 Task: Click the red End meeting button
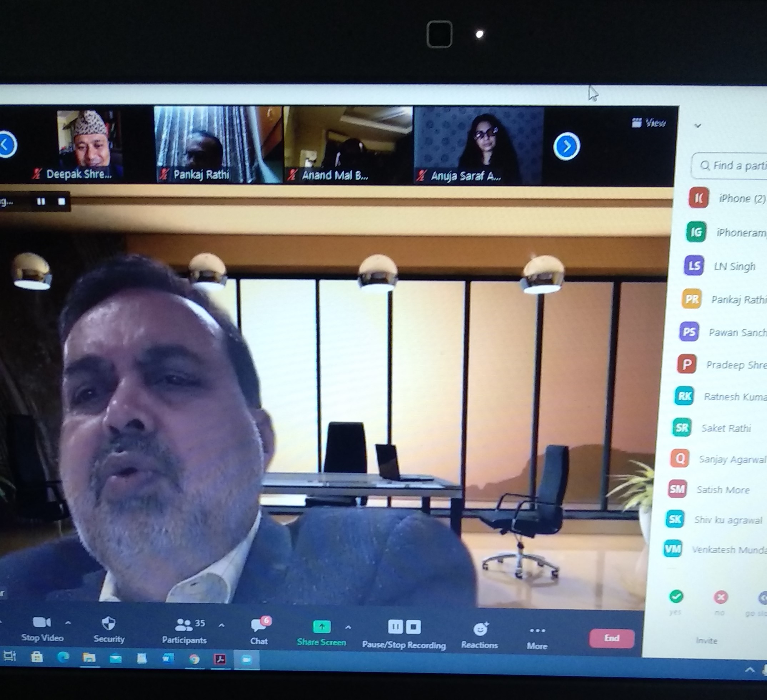point(612,638)
